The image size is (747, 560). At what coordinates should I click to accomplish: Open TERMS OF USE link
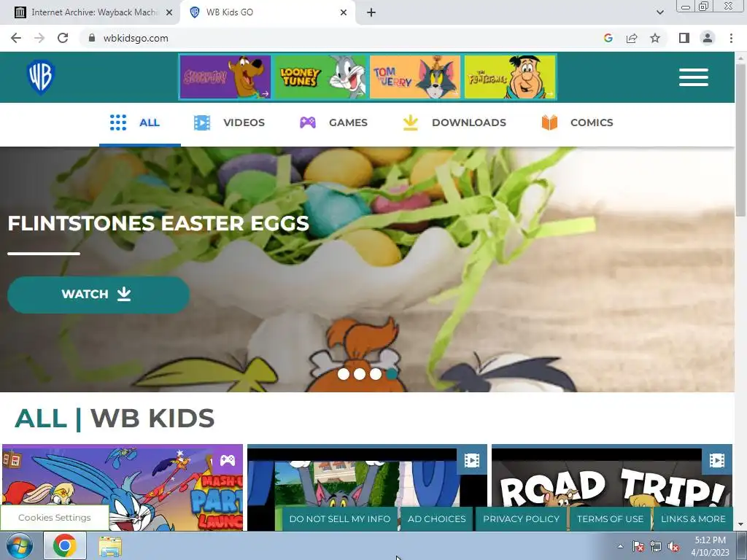point(611,519)
